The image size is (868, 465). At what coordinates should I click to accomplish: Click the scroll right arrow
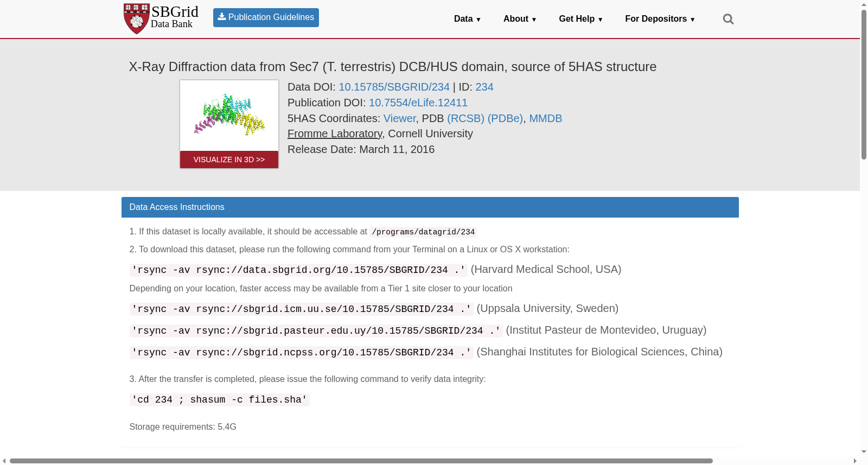855,461
